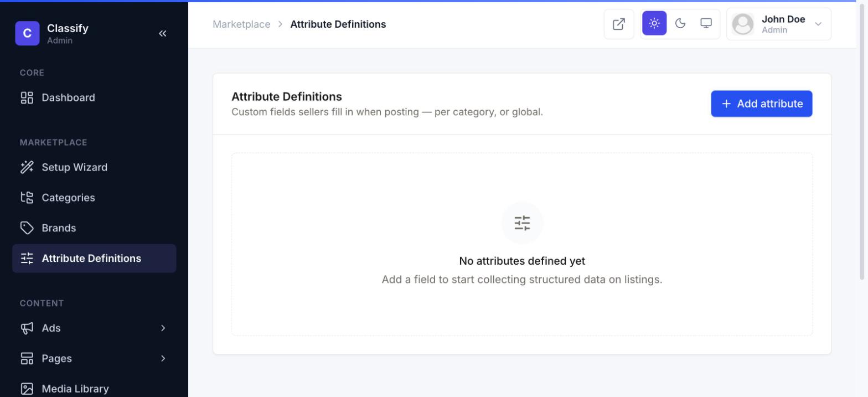Click the Dashboard grid icon
The height and width of the screenshot is (397, 868).
[x=27, y=98]
